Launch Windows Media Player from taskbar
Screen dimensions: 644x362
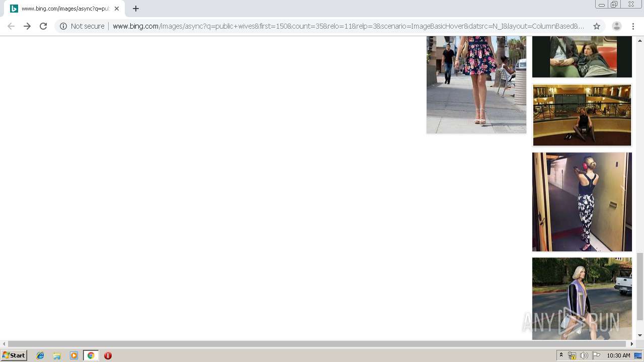coord(74,355)
